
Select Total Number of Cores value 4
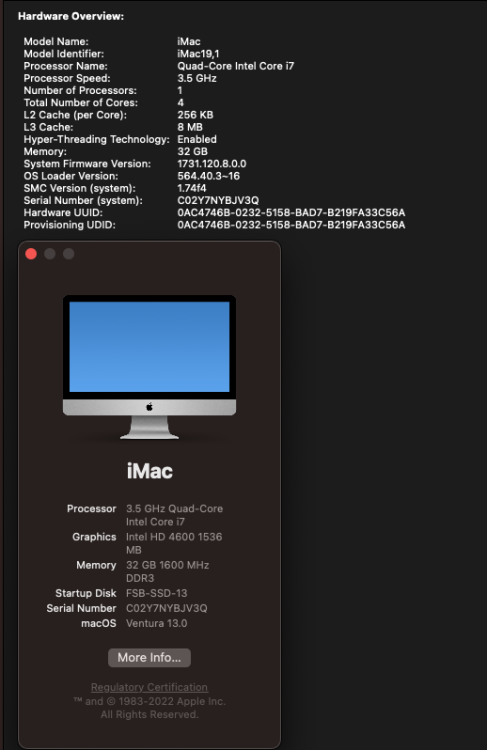click(180, 103)
